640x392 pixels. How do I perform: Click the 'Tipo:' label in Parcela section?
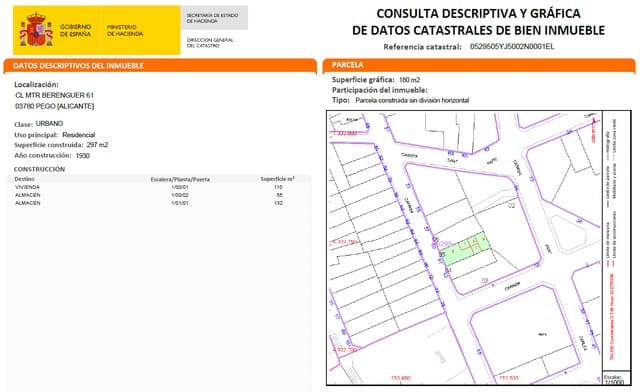pyautogui.click(x=341, y=100)
